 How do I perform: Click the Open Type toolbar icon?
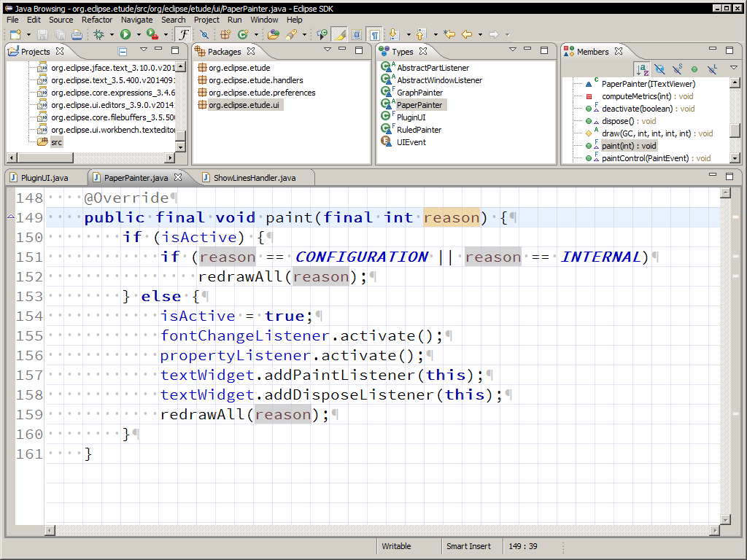tap(274, 34)
